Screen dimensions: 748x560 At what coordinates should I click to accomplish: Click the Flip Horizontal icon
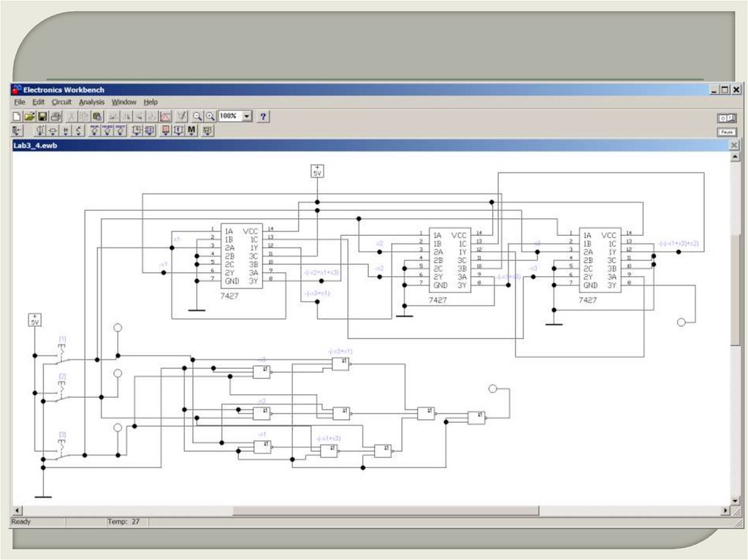126,116
